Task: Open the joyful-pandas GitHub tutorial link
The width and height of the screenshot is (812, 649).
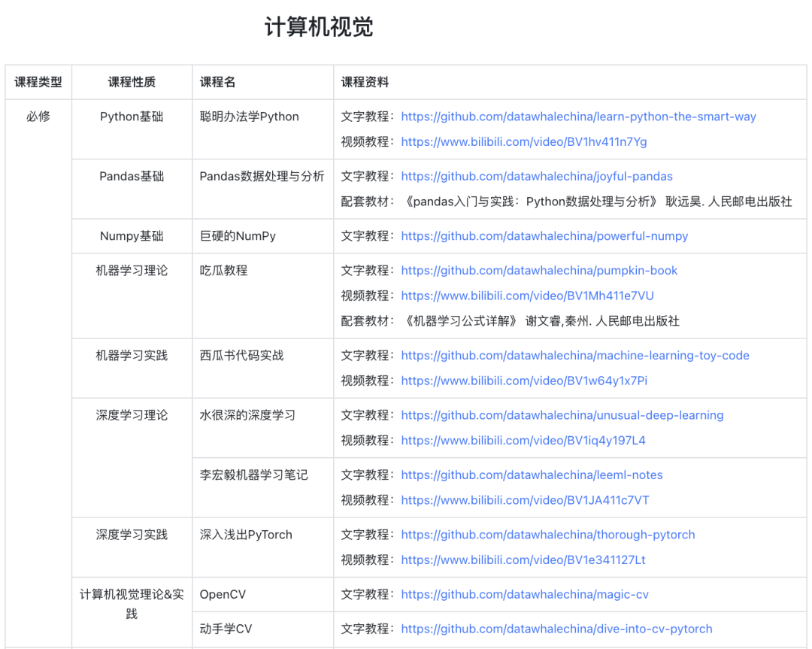Action: click(537, 176)
